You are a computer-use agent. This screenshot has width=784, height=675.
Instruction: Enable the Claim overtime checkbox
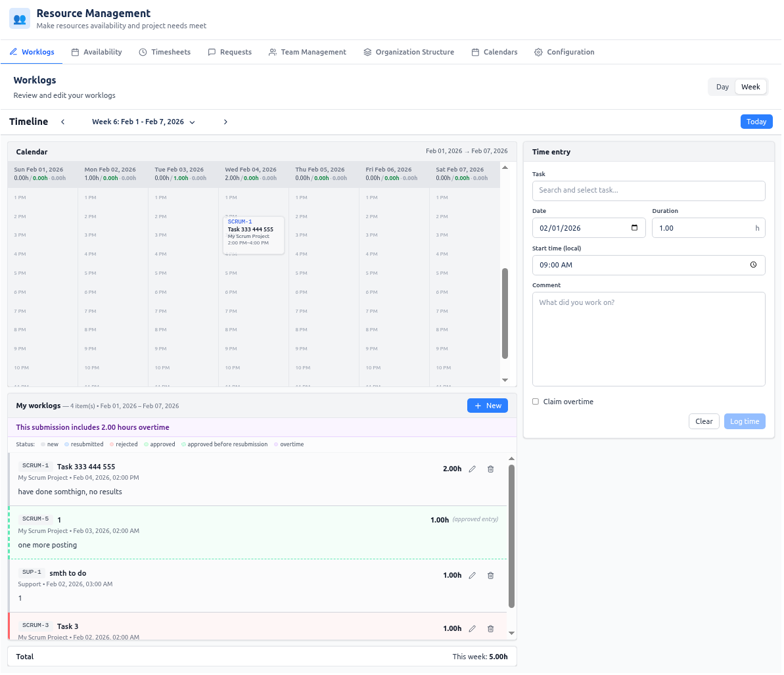[535, 402]
